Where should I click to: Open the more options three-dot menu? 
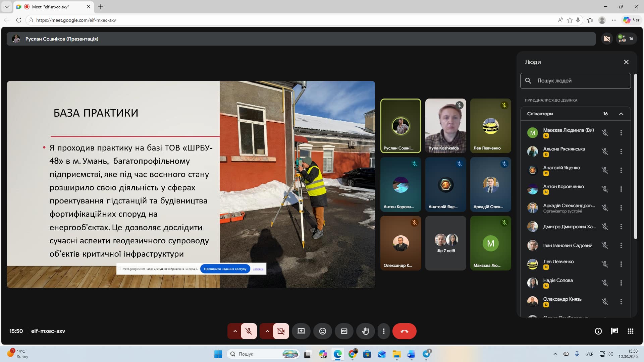pyautogui.click(x=383, y=331)
